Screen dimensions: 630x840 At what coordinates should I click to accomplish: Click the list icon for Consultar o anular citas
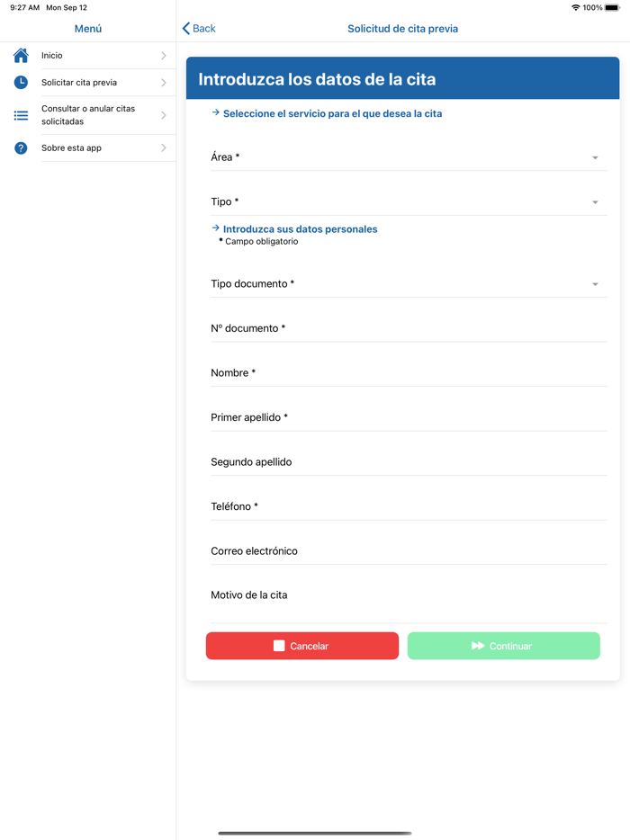pyautogui.click(x=21, y=115)
